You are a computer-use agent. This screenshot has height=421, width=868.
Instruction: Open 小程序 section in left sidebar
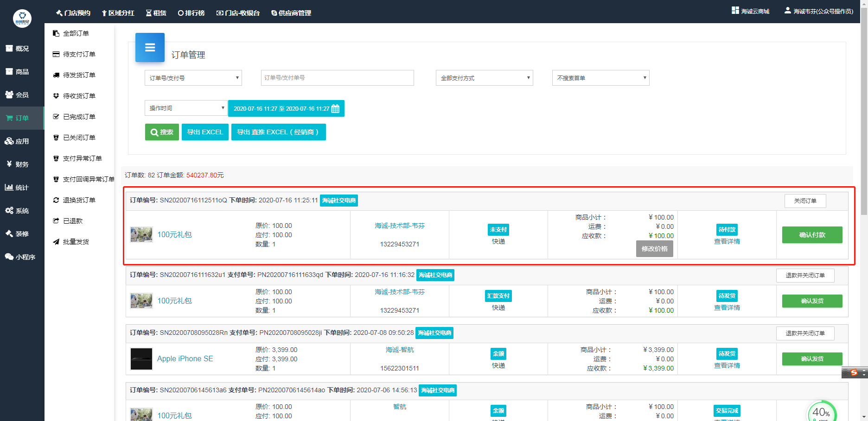pyautogui.click(x=22, y=257)
